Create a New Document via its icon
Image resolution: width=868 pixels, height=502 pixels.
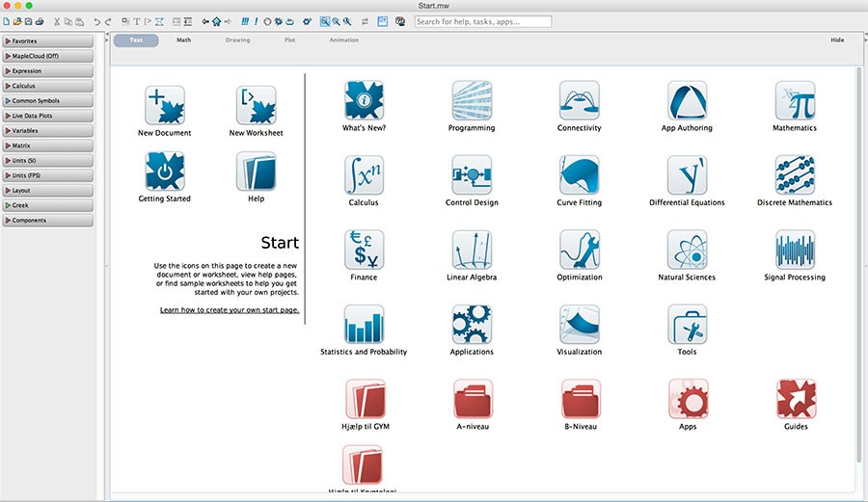pos(164,105)
